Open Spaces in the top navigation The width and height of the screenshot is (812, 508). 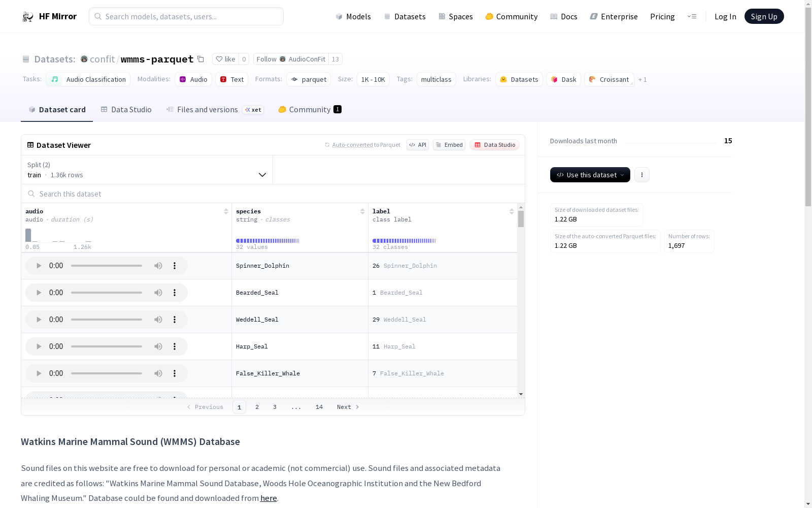coord(455,16)
